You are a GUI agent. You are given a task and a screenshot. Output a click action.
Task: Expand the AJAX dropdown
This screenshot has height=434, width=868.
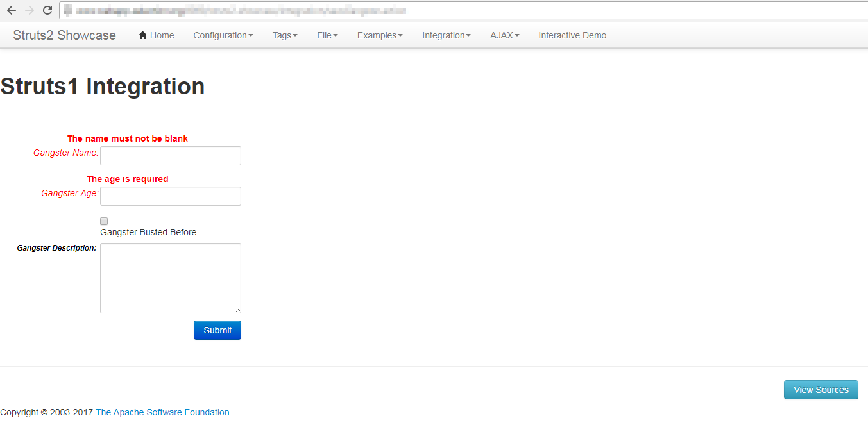click(x=504, y=35)
